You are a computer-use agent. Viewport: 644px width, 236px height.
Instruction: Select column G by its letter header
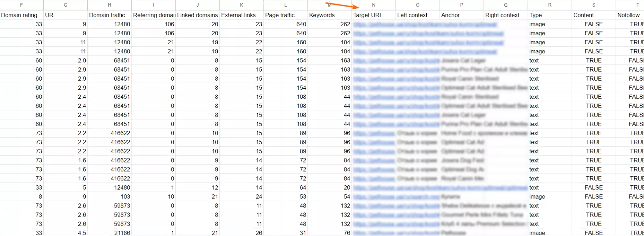66,5
